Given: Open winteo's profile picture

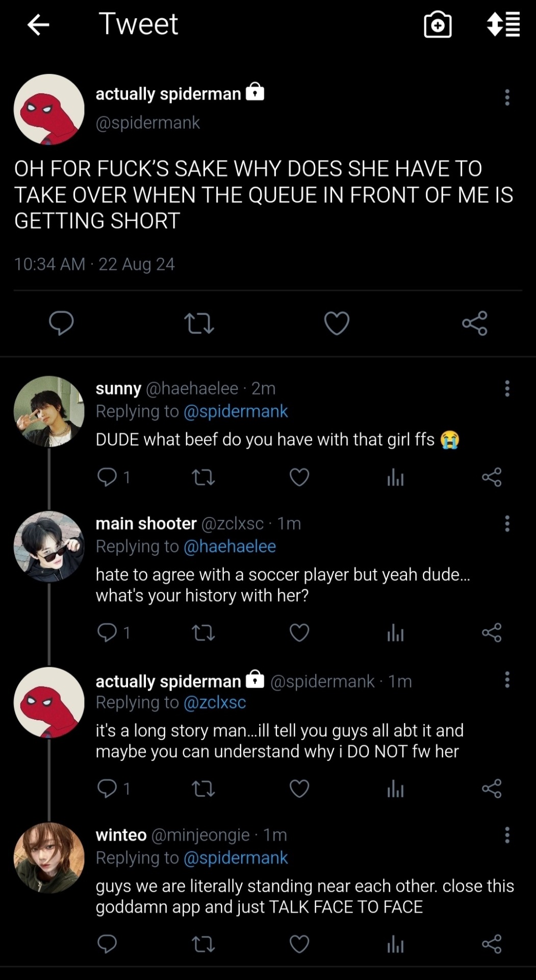Looking at the screenshot, I should point(49,857).
